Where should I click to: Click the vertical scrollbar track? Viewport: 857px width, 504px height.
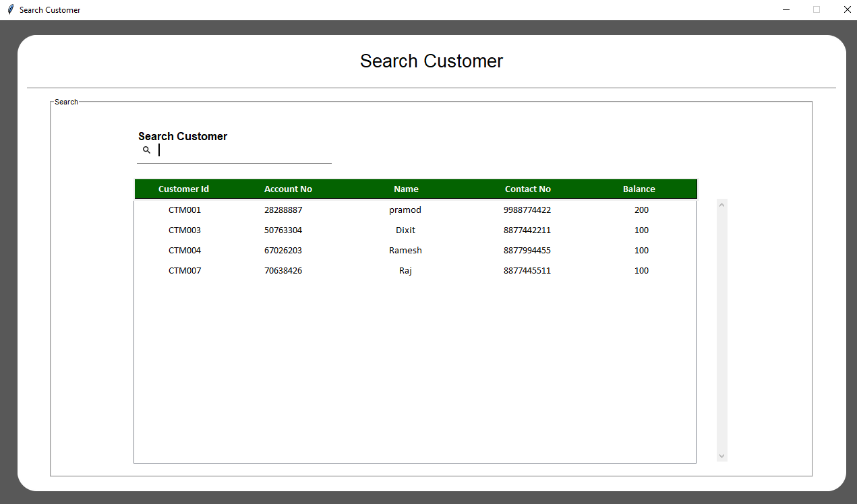(721, 330)
